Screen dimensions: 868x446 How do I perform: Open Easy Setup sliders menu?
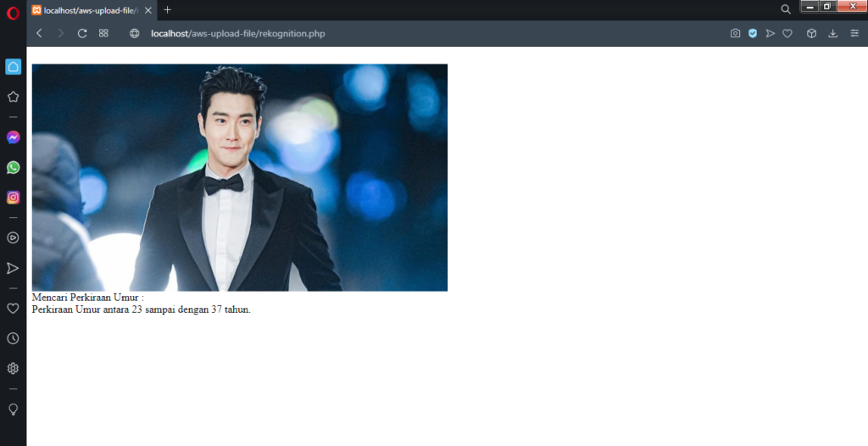tap(854, 33)
